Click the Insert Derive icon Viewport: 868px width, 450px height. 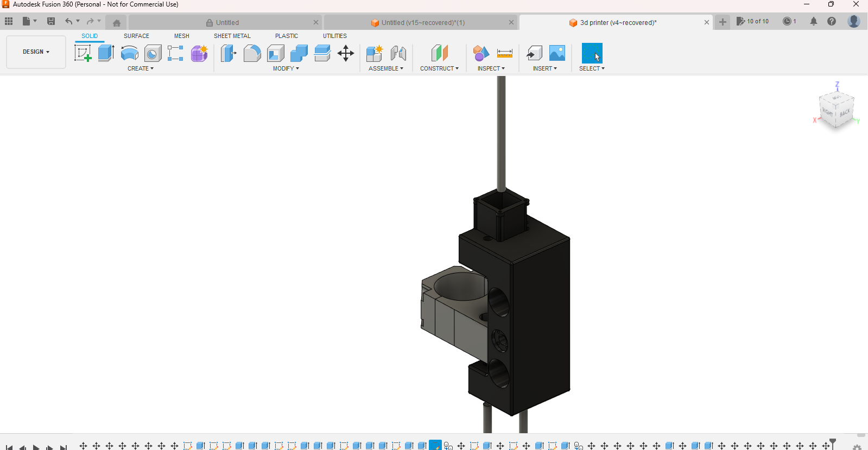(534, 53)
